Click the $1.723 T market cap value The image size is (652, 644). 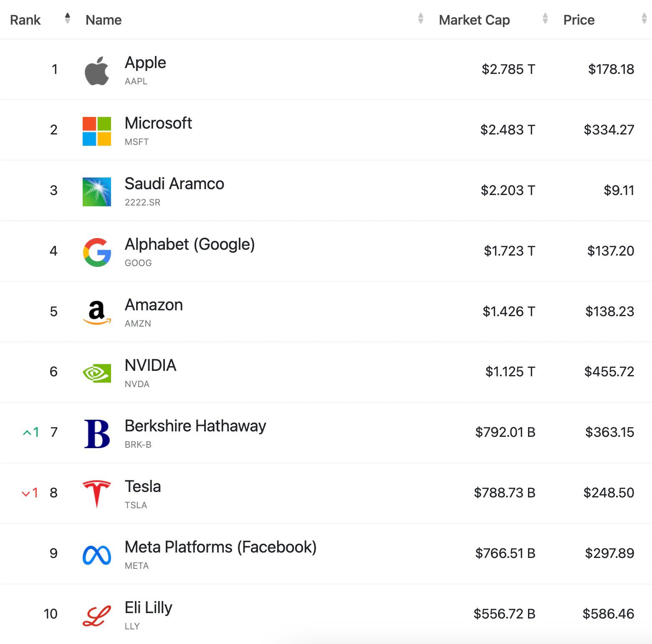[x=509, y=251]
